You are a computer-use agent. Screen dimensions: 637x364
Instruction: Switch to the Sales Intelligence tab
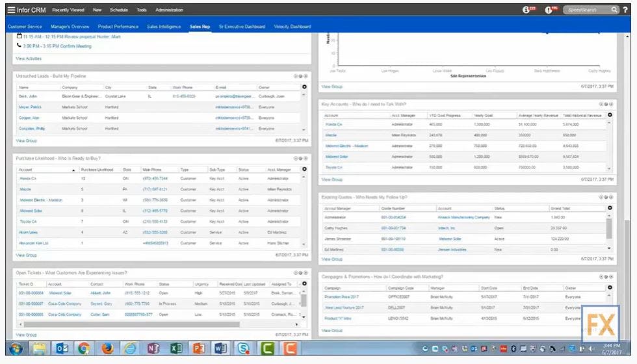[164, 27]
